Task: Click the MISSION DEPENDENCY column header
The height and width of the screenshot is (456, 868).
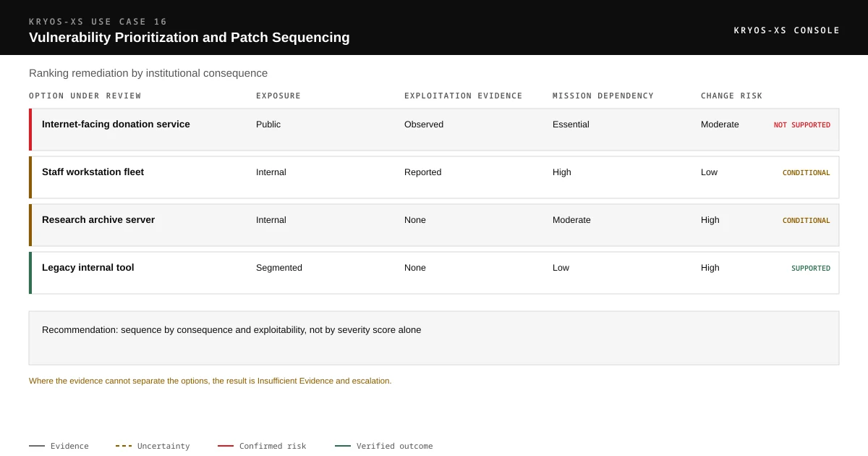Action: pos(603,96)
